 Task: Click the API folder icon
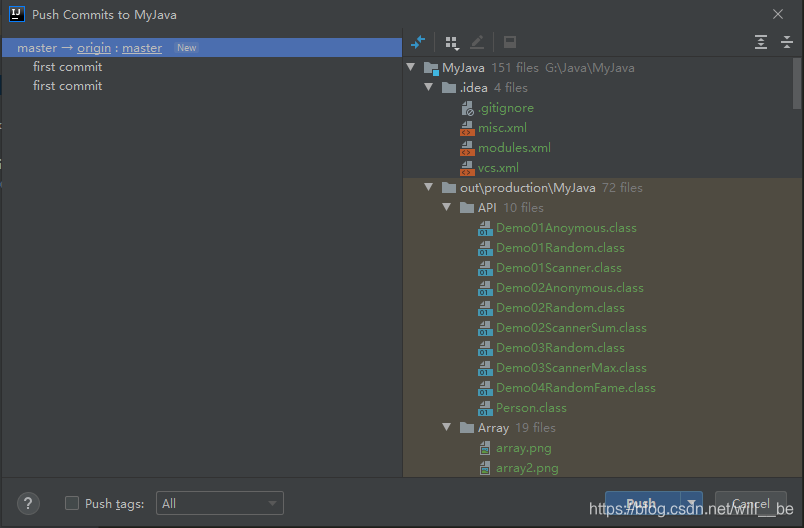pos(467,208)
